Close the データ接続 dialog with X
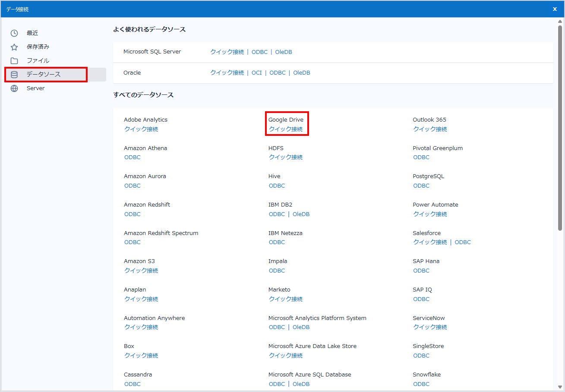The image size is (565, 392). point(555,9)
